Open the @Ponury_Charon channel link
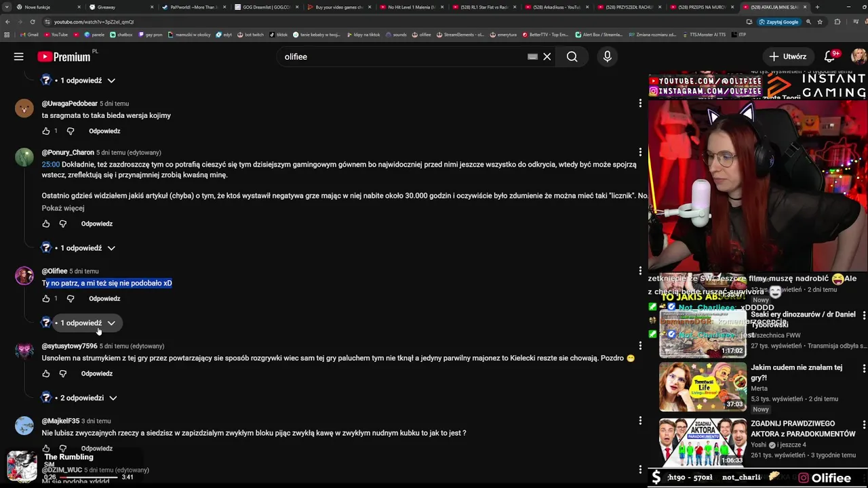The height and width of the screenshot is (488, 868). (x=68, y=152)
